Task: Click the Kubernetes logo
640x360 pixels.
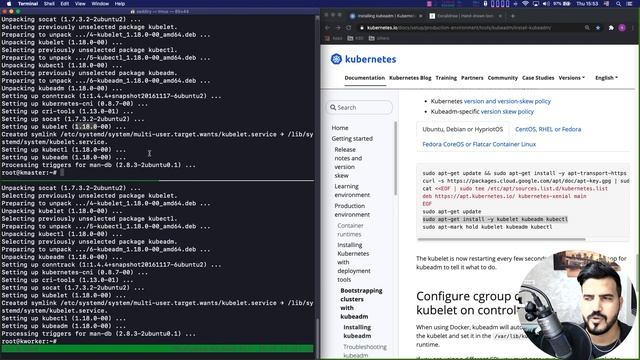Action: point(363,59)
